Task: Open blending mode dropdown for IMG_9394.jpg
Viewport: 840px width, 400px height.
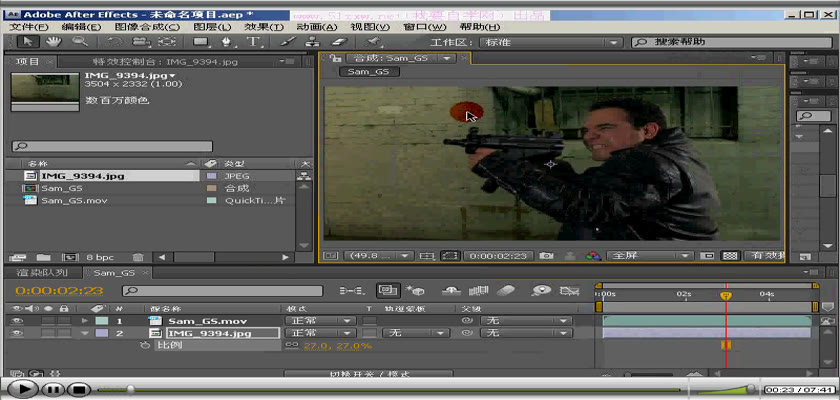Action: tap(320, 333)
